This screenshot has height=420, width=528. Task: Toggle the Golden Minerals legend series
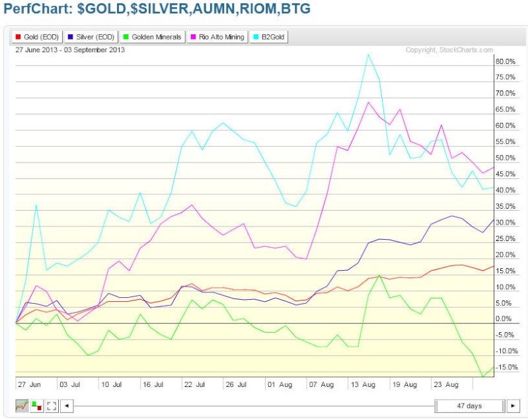152,37
